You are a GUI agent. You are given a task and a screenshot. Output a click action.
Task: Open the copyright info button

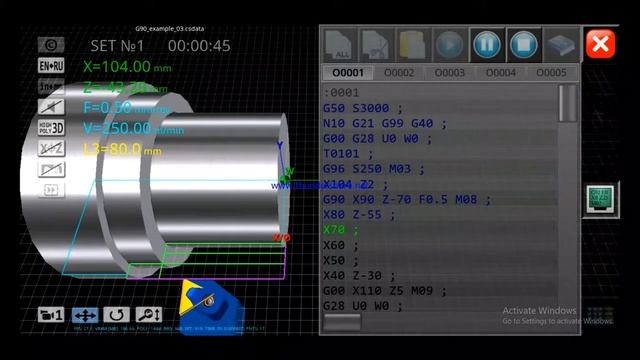click(x=51, y=44)
